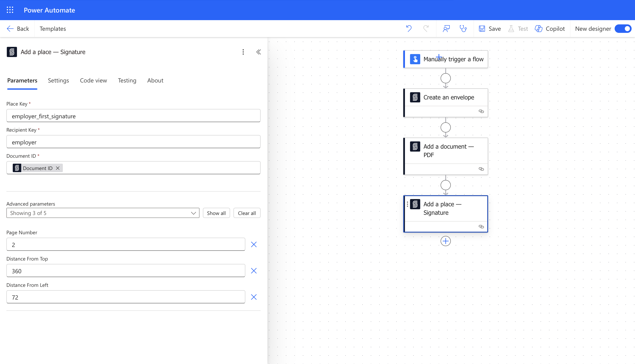635x364 pixels.
Task: Expand the Advanced parameters dropdown
Action: [103, 213]
